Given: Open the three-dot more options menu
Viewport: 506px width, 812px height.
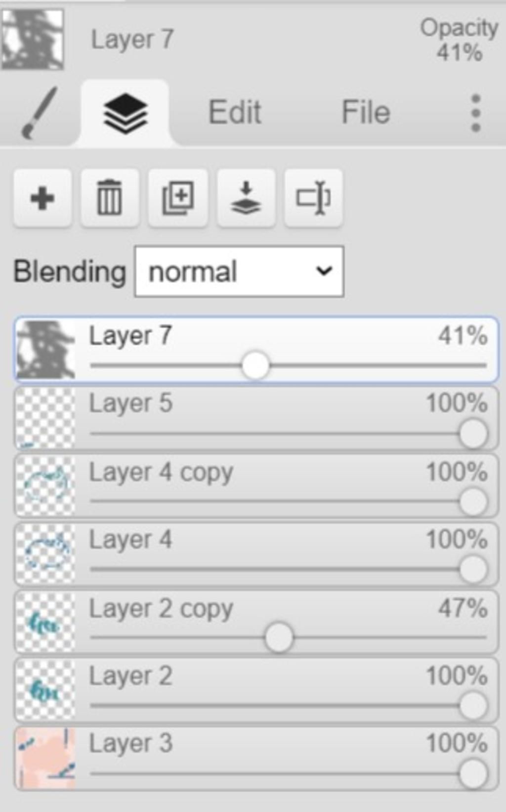Looking at the screenshot, I should (476, 113).
